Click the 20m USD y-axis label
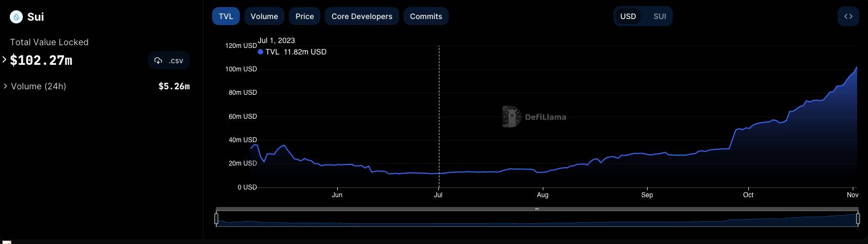Image resolution: width=868 pixels, height=244 pixels. 243,163
